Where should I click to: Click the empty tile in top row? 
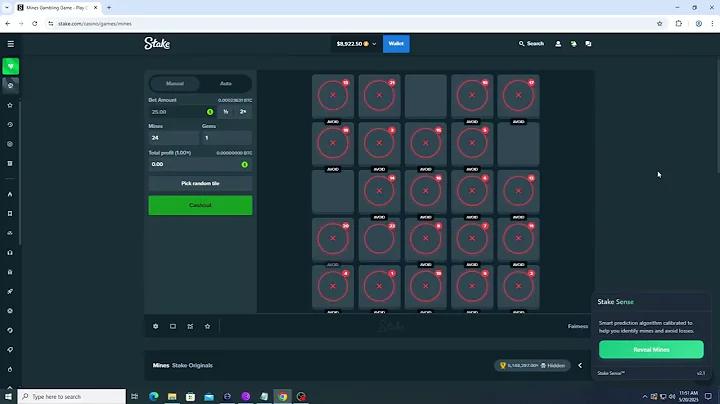[426, 96]
